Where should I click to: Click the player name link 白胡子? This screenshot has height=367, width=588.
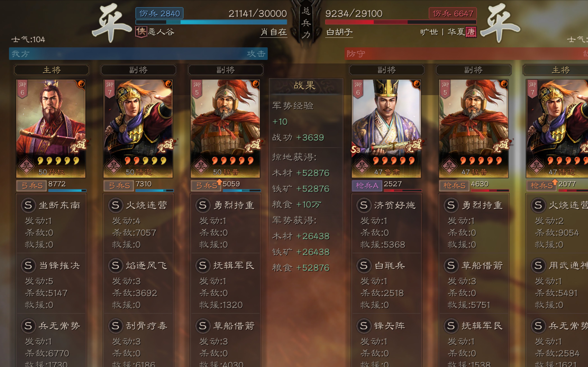pos(339,32)
